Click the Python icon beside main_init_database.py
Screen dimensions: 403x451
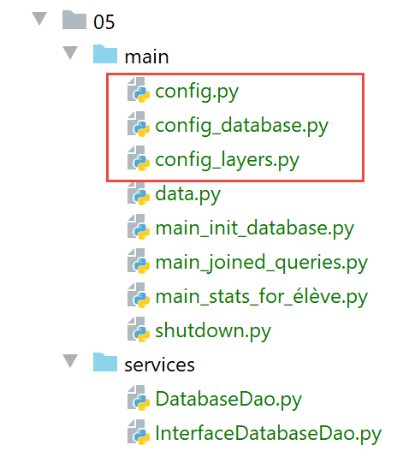pos(137,227)
